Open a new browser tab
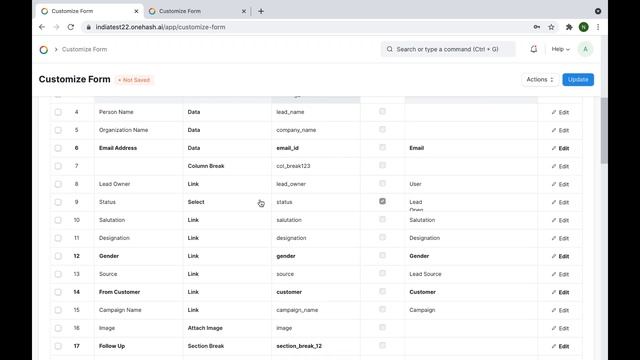The image size is (640, 360). [261, 11]
